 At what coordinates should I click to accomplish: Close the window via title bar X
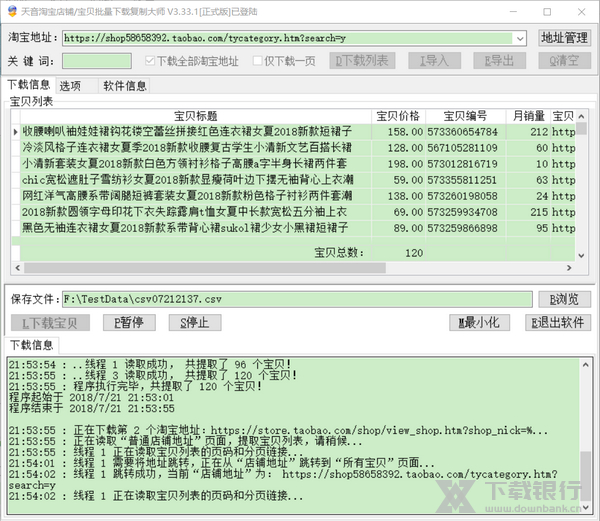pos(582,11)
